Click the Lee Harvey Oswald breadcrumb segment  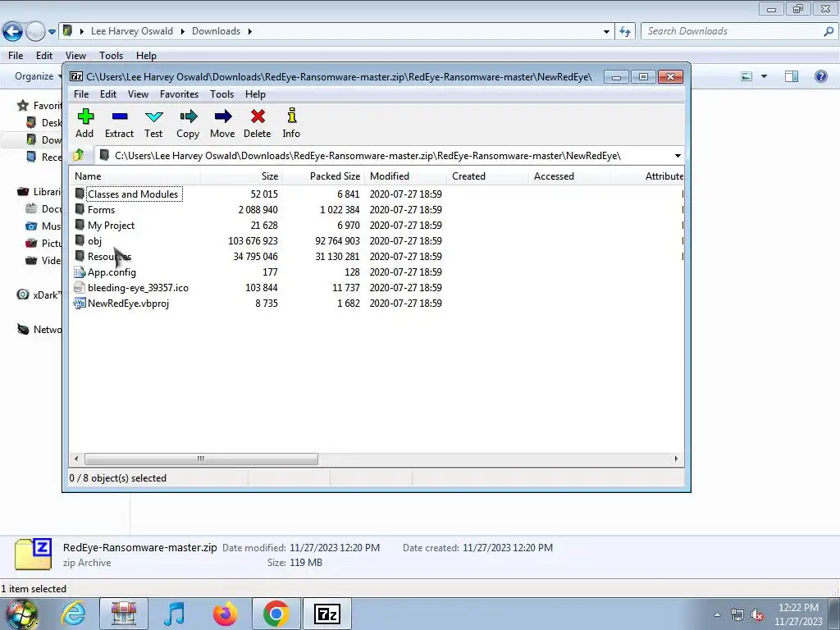tap(132, 32)
